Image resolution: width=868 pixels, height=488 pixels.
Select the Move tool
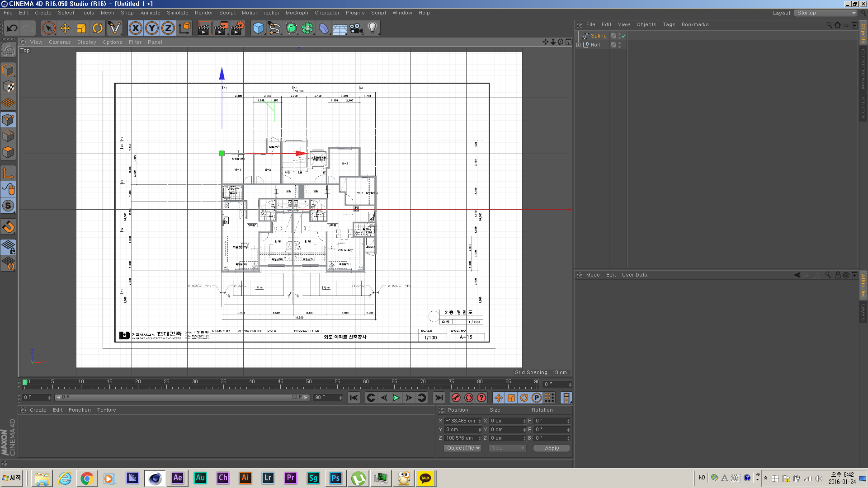pyautogui.click(x=65, y=28)
